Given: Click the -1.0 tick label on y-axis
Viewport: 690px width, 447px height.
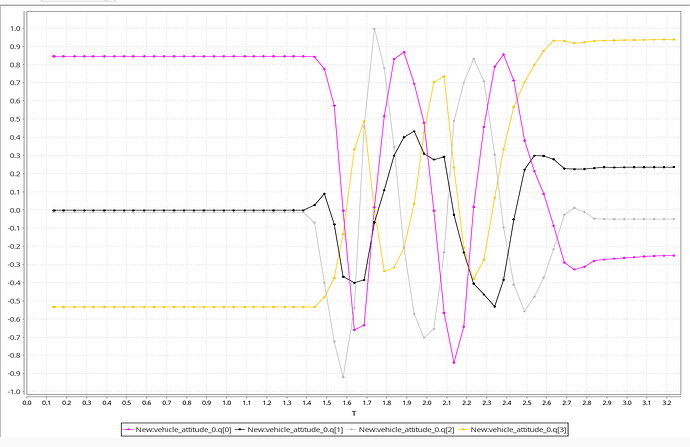Looking at the screenshot, I should pos(13,392).
